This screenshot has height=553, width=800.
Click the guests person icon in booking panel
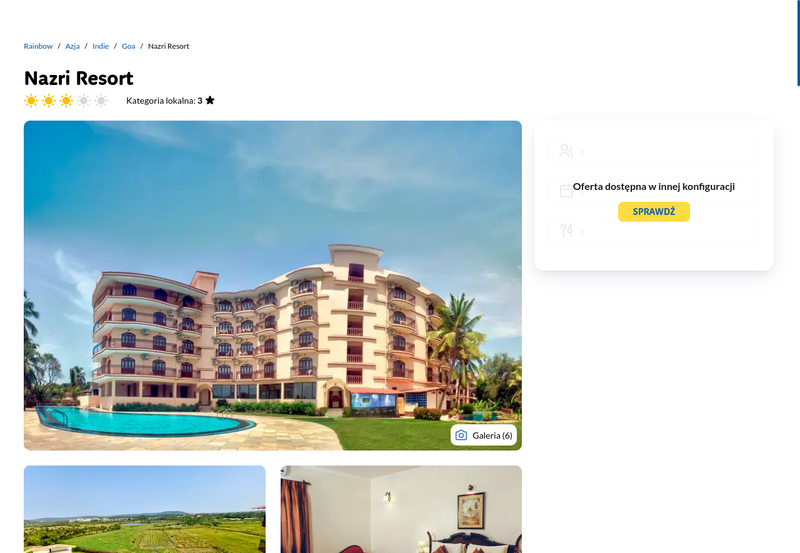[x=566, y=150]
